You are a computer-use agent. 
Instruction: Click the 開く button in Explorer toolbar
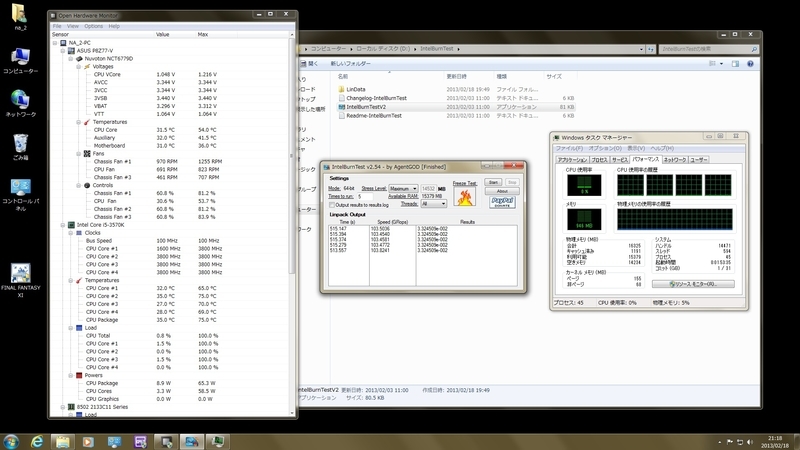point(309,64)
